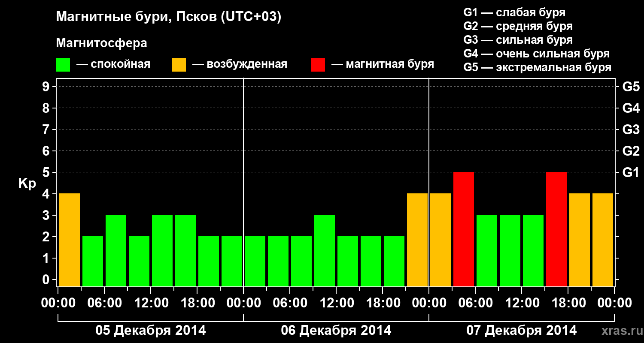Click the '06 Декабря 2014' date label
This screenshot has height=343, width=644.
click(336, 331)
